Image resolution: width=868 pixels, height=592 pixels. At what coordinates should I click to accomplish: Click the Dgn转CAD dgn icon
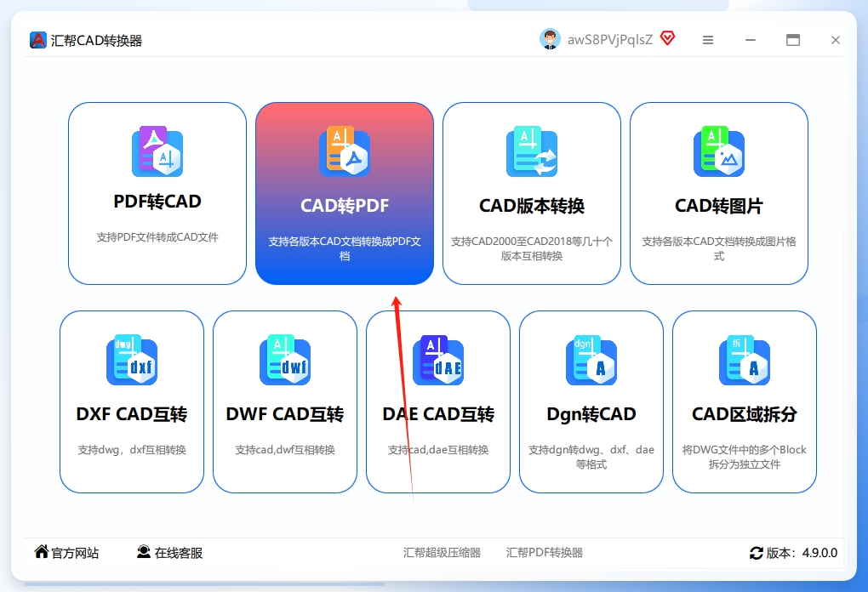pyautogui.click(x=591, y=360)
